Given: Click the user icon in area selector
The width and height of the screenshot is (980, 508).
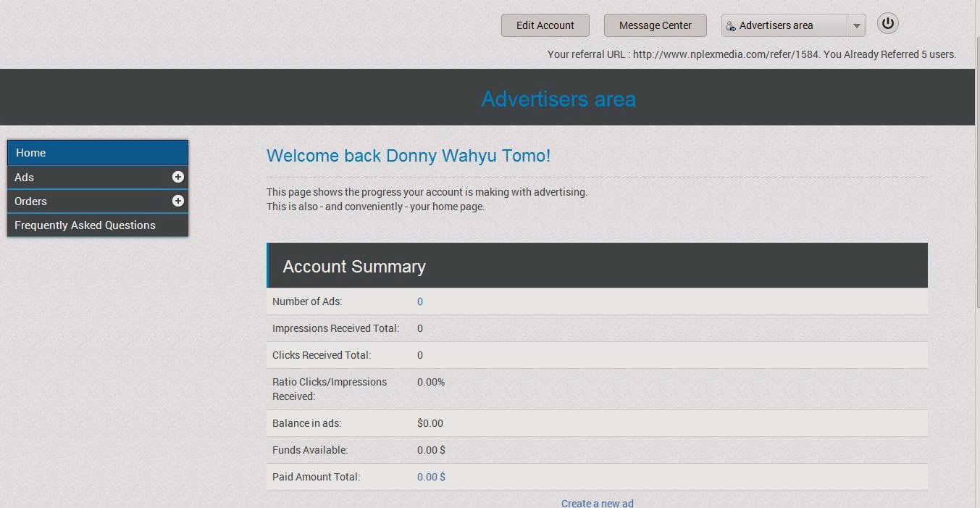Looking at the screenshot, I should [x=731, y=26].
